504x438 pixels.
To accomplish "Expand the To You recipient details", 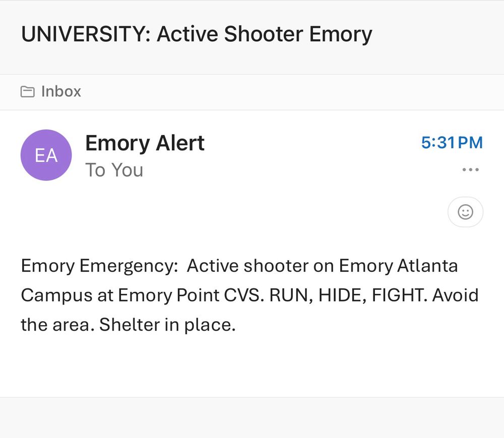I will point(114,170).
